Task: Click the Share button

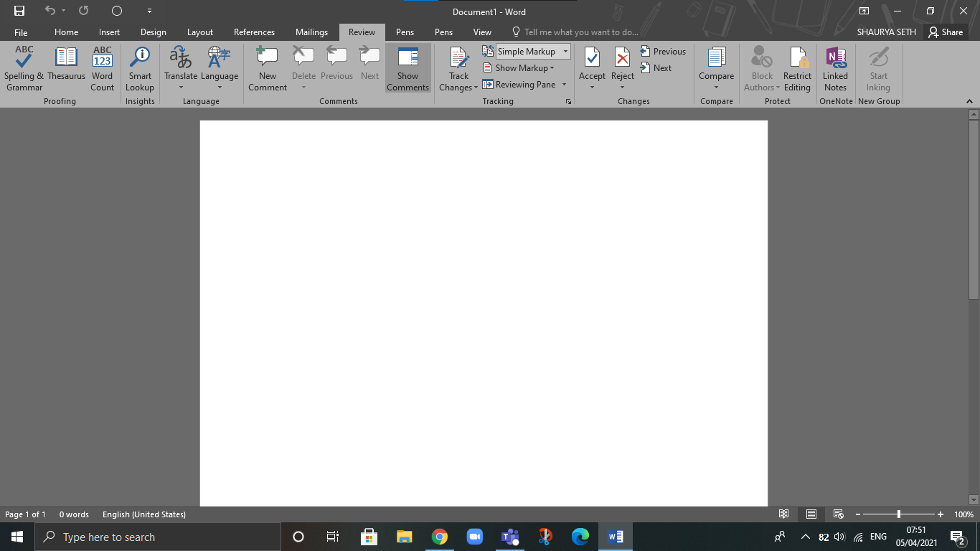Action: click(946, 32)
